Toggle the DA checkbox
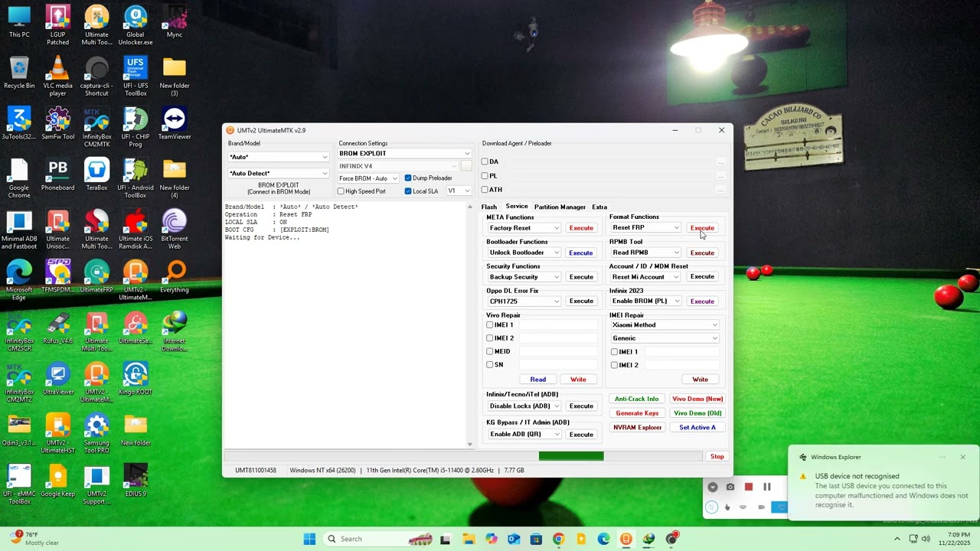 (485, 161)
